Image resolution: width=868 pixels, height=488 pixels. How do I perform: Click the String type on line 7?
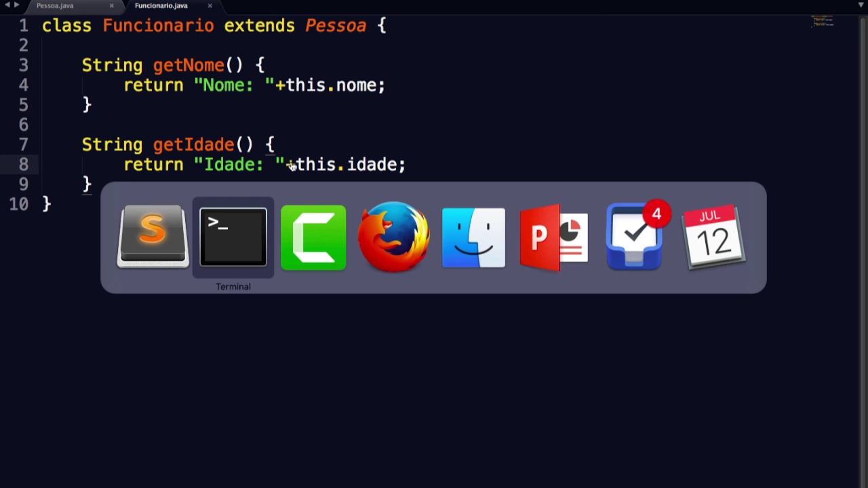point(112,145)
